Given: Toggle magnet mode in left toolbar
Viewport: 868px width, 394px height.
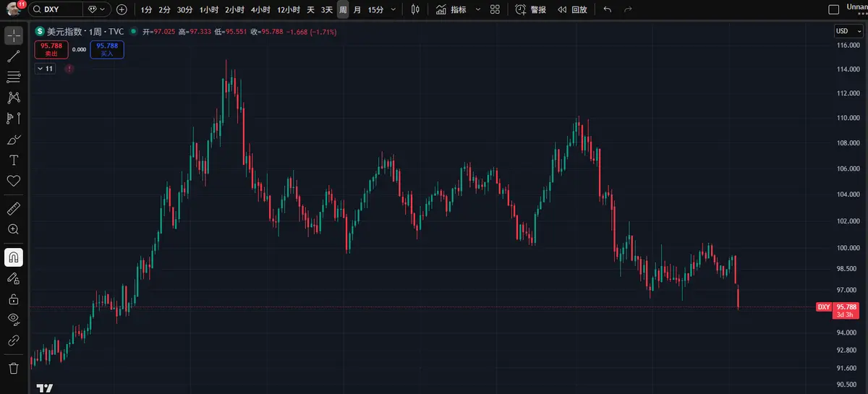Looking at the screenshot, I should pos(14,257).
